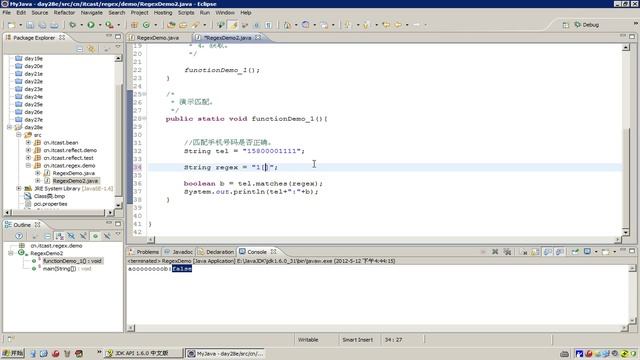Click the New Java Class icon
This screenshot has height=360, width=640.
(146, 25)
